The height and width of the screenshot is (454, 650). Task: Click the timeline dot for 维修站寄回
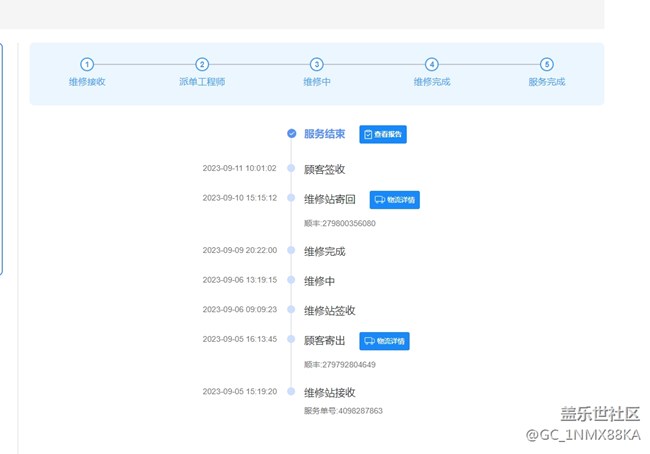(x=291, y=198)
